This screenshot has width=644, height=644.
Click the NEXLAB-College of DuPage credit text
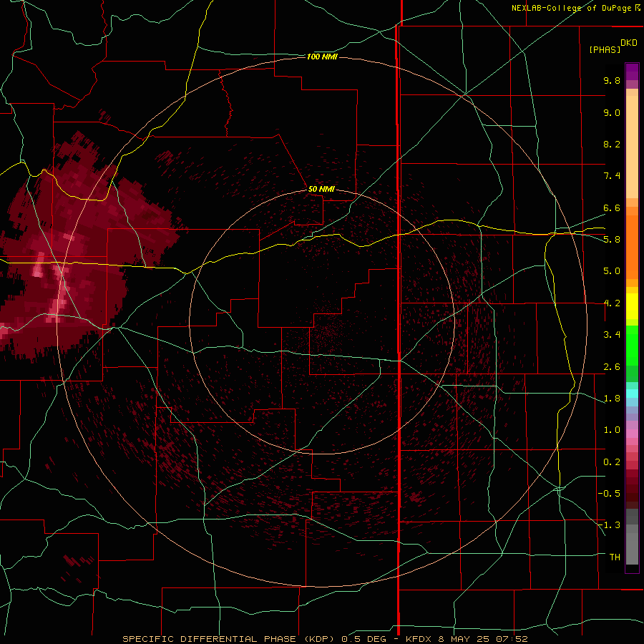click(576, 8)
